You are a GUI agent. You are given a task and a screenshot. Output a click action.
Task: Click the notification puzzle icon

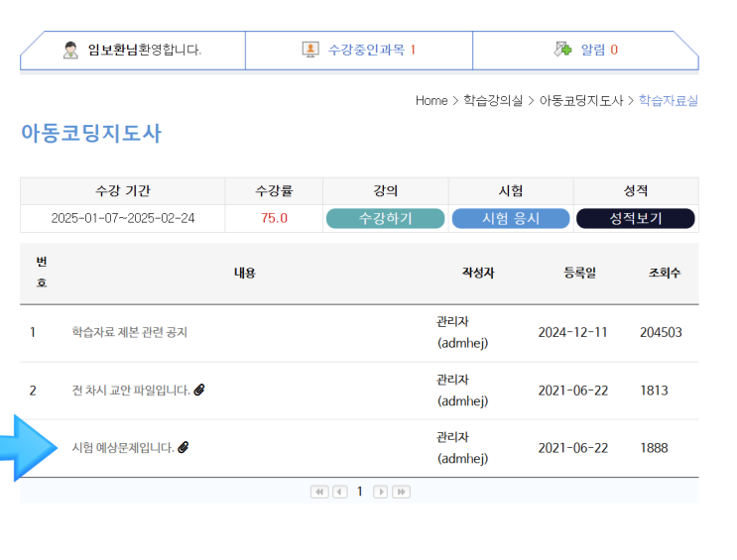coord(562,50)
